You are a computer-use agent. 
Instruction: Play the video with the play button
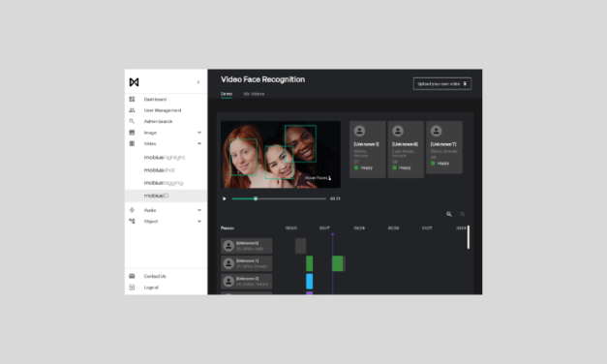(225, 198)
